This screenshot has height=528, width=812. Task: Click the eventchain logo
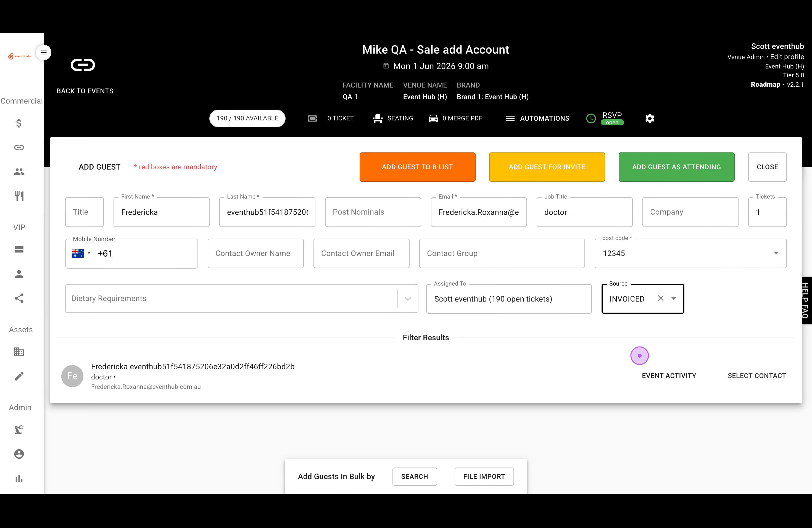[19, 56]
